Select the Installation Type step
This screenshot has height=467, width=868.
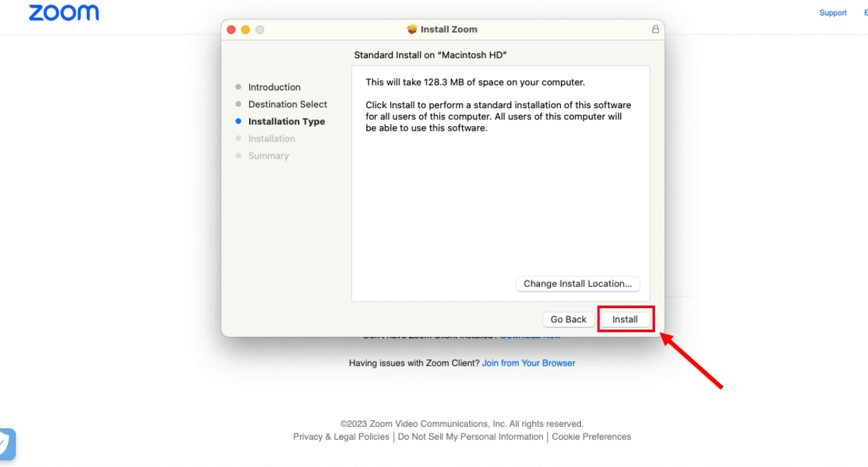(x=286, y=121)
